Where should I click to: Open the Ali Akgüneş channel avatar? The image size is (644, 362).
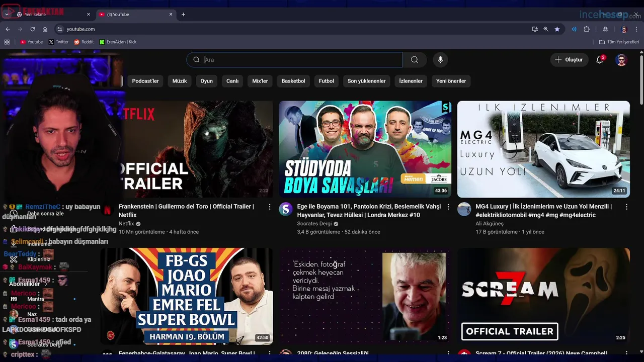pyautogui.click(x=464, y=209)
